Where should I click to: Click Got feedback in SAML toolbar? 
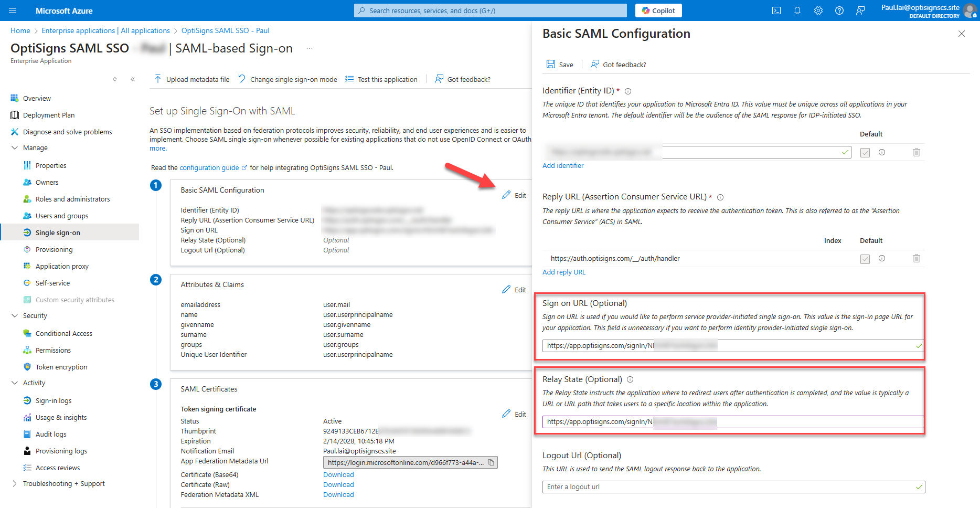463,79
